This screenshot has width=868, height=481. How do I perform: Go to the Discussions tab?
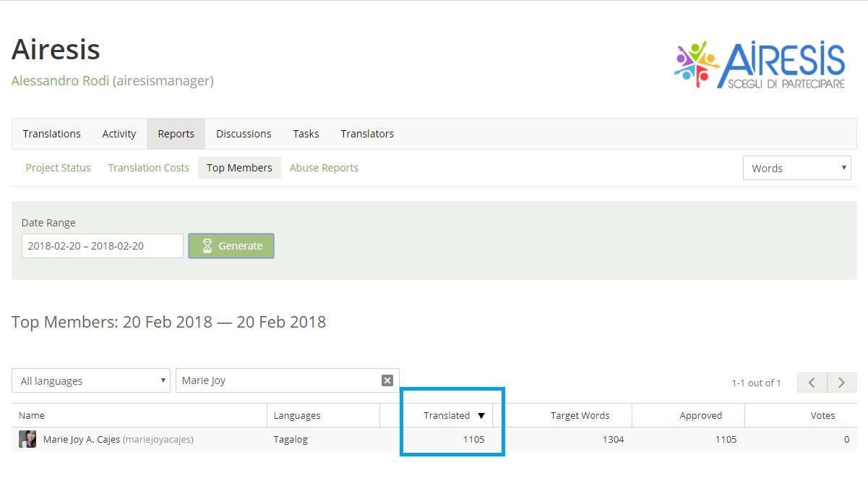(x=244, y=134)
